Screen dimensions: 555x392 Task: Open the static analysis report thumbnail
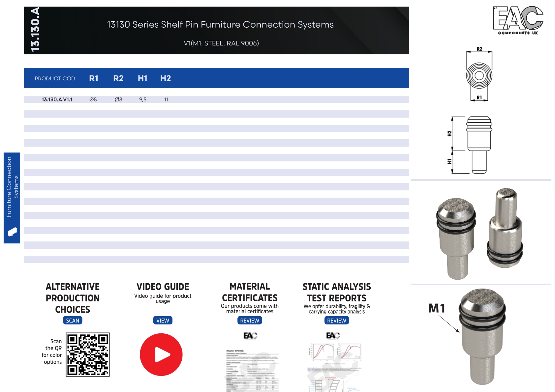334,367
